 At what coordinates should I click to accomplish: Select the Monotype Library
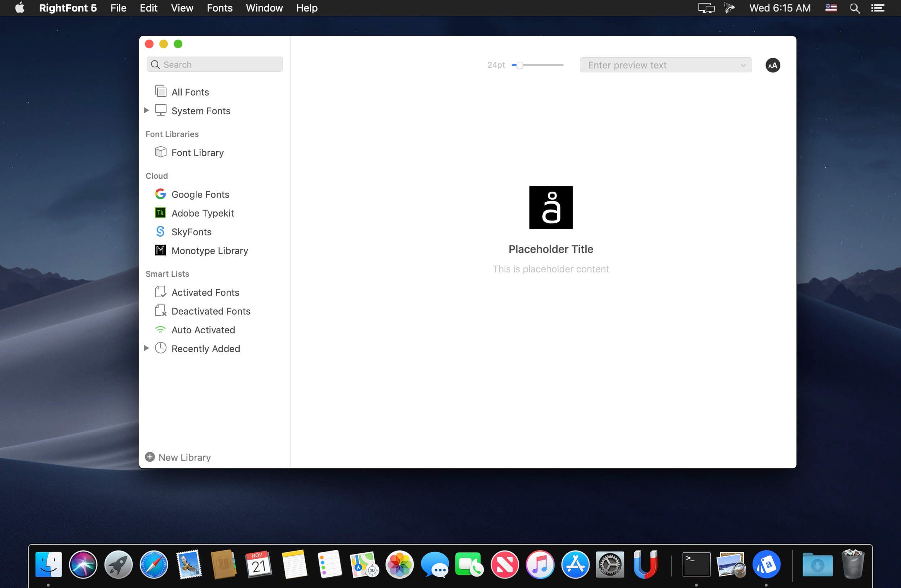click(210, 250)
